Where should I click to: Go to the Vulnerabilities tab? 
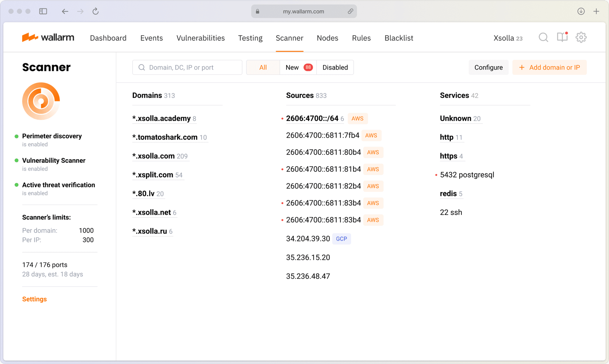200,38
